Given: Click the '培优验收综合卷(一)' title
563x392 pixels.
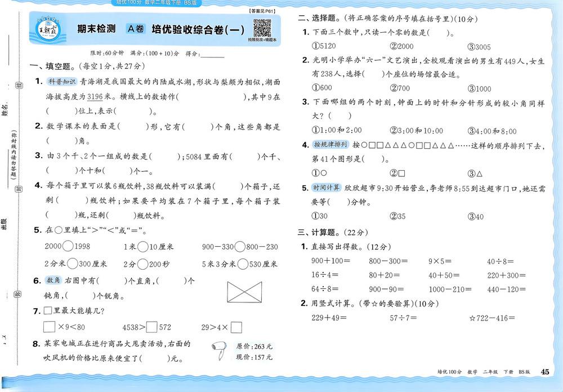Looking at the screenshot, I should 198,29.
